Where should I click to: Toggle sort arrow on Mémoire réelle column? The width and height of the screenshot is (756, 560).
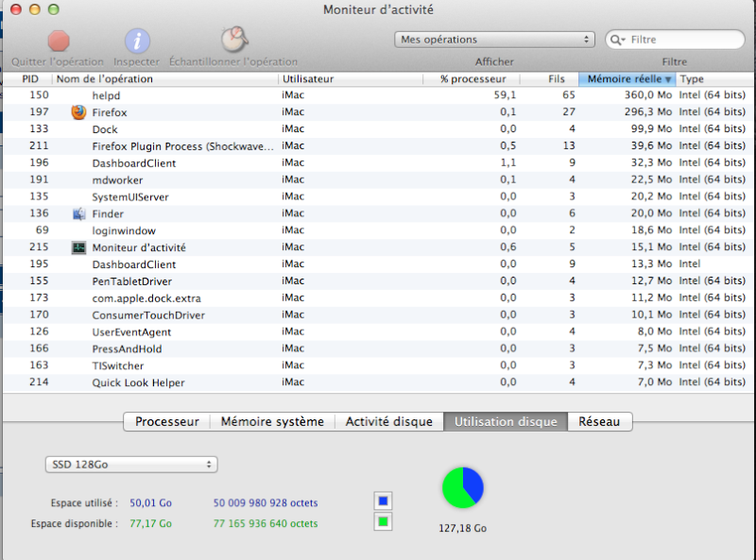coord(668,79)
